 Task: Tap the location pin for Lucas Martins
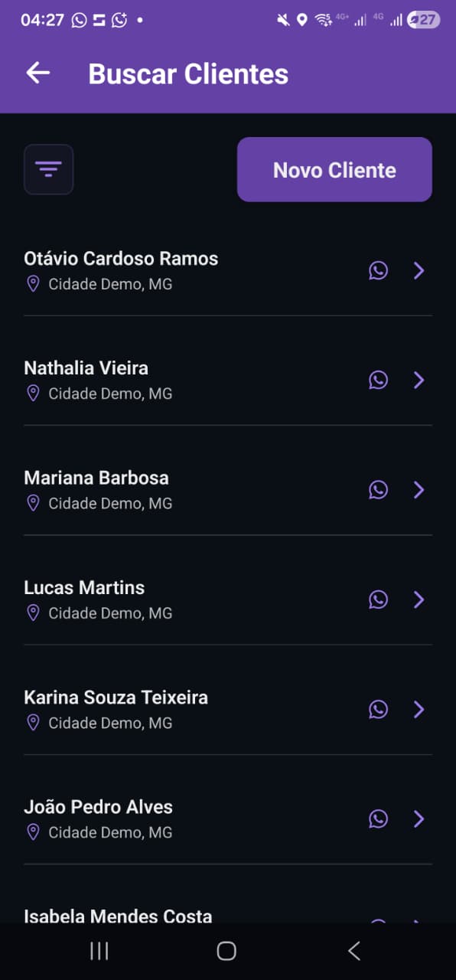[x=33, y=612]
